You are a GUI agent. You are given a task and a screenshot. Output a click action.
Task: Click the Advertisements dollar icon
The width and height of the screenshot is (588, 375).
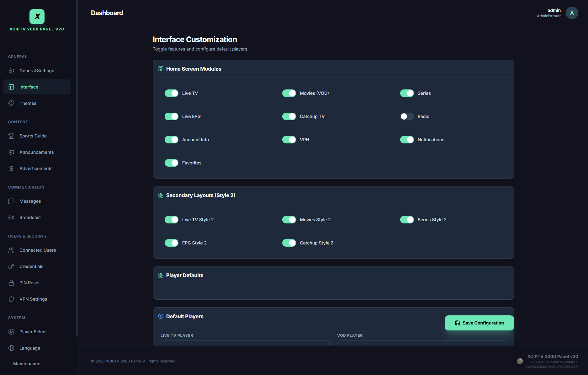click(x=11, y=169)
